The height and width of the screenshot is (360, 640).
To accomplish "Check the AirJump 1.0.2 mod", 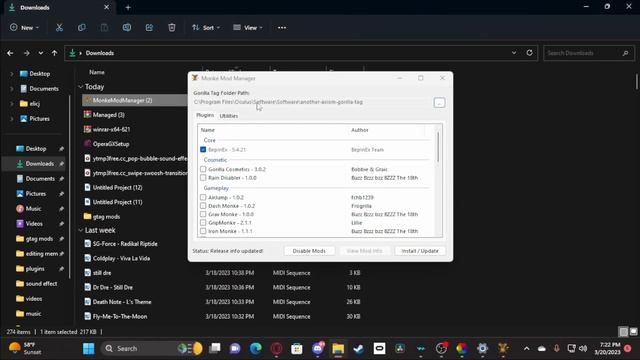I will [203, 197].
